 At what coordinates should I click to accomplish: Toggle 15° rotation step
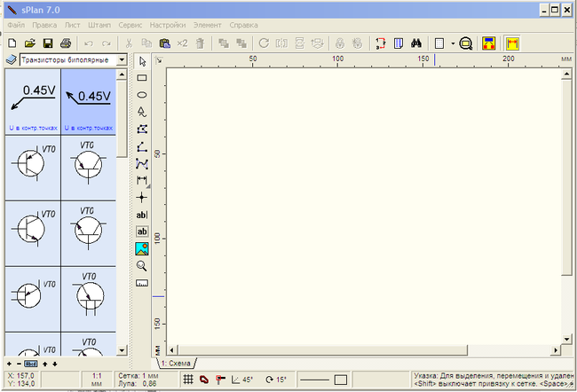coord(275,380)
